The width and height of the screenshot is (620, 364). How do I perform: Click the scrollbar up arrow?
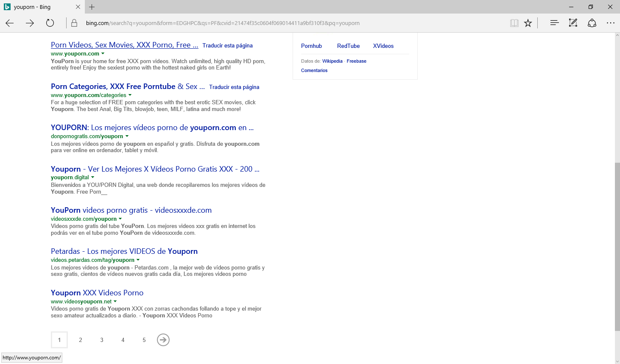click(x=617, y=35)
